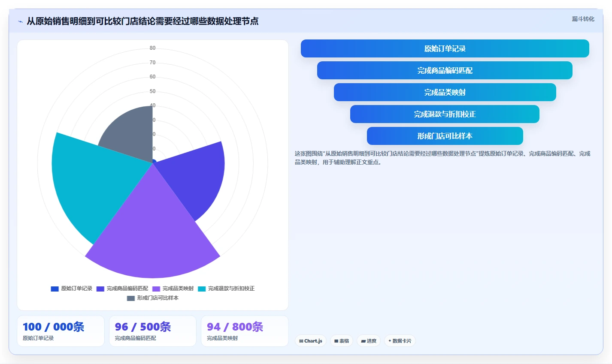Click the 漏斗转化 tag in the header

[583, 19]
